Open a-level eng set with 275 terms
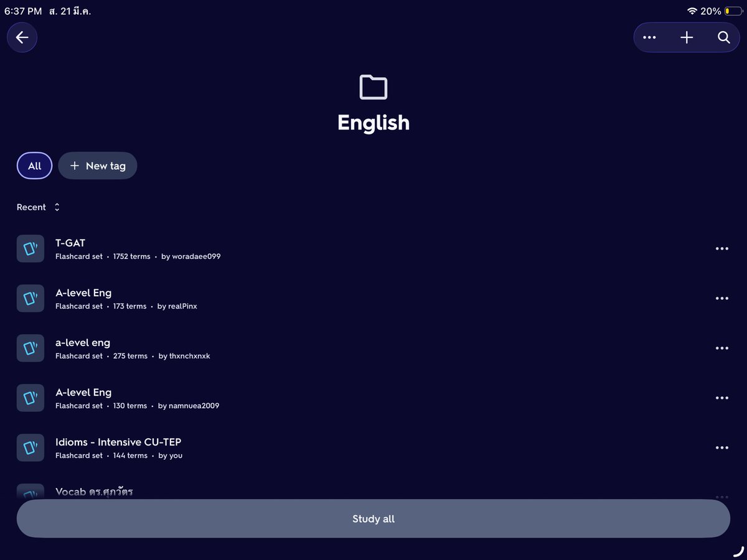Viewport: 747px width, 560px height. [x=374, y=348]
